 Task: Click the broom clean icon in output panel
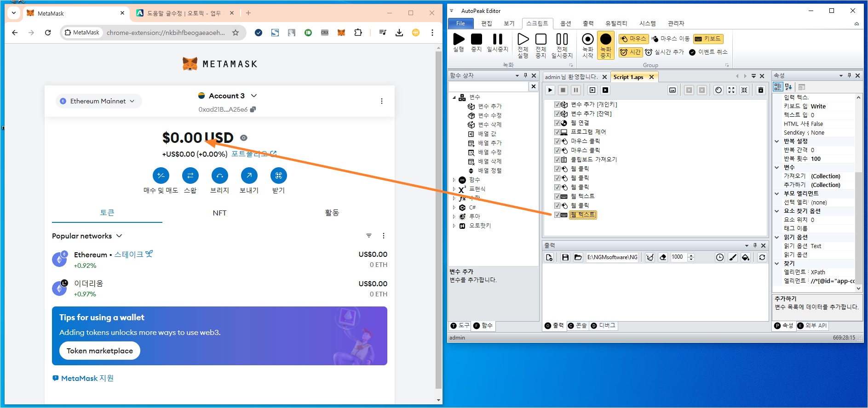tap(650, 257)
